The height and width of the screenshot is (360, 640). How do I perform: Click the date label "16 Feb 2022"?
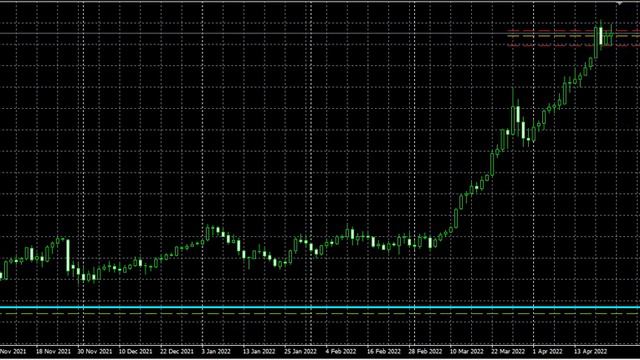pos(384,351)
